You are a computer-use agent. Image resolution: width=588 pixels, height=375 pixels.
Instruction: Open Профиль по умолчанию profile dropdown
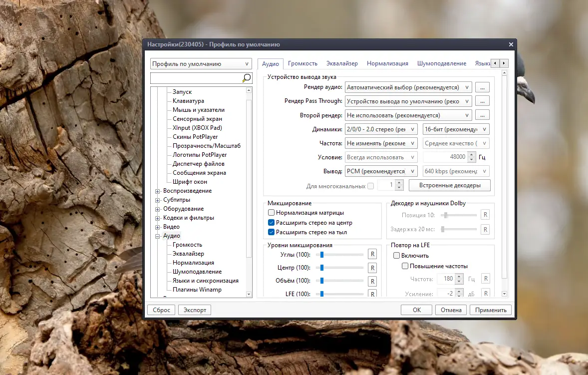click(x=201, y=64)
